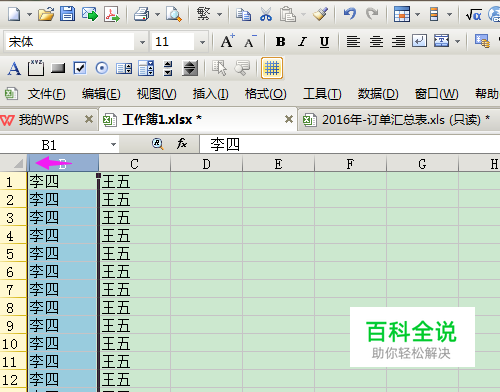
Task: Open the 窗口(W) menu
Action: tap(436, 94)
